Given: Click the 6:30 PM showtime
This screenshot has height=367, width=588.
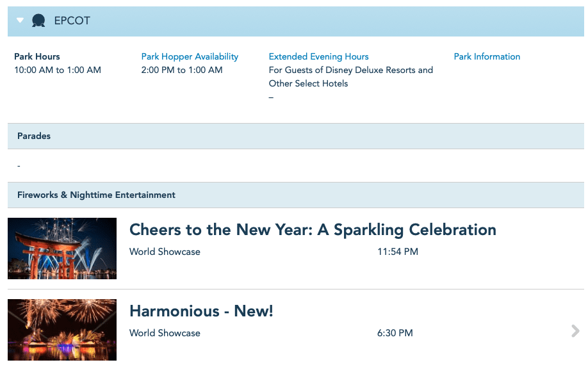Looking at the screenshot, I should (x=395, y=333).
